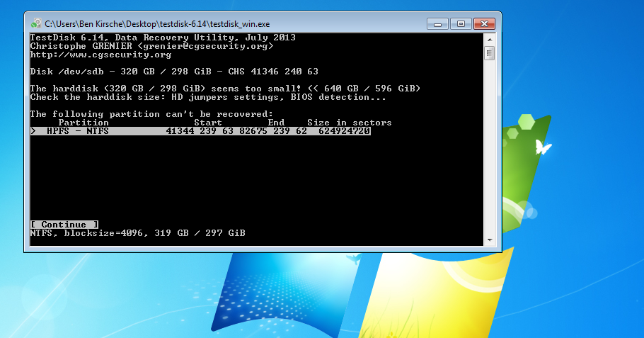
Task: Click the http://www.cgsecurity.org text
Action: [100, 55]
